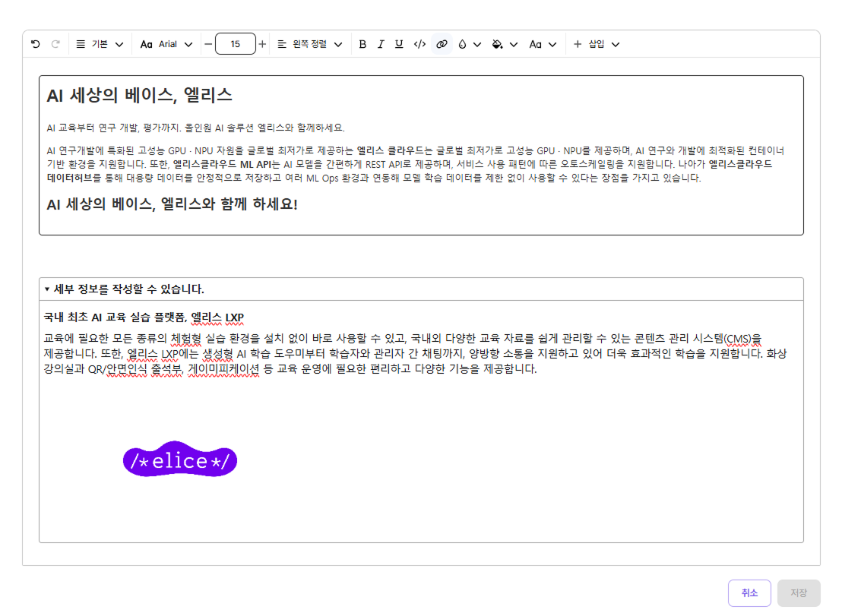The height and width of the screenshot is (616, 842).
Task: Click the word '게이미피케이션' in details text
Action: point(223,368)
